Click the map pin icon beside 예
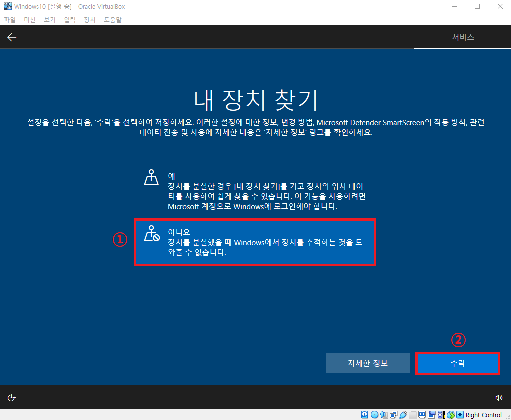Screen dimensions: 511x420 (151, 177)
